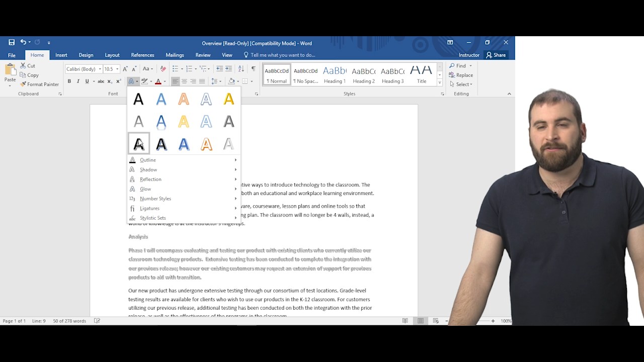This screenshot has width=644, height=362.
Task: Click the Copy icon in Clipboard group
Action: coord(23,75)
